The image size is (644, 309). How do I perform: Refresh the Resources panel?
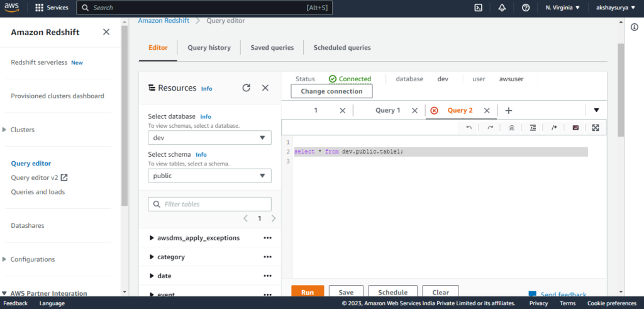[247, 88]
